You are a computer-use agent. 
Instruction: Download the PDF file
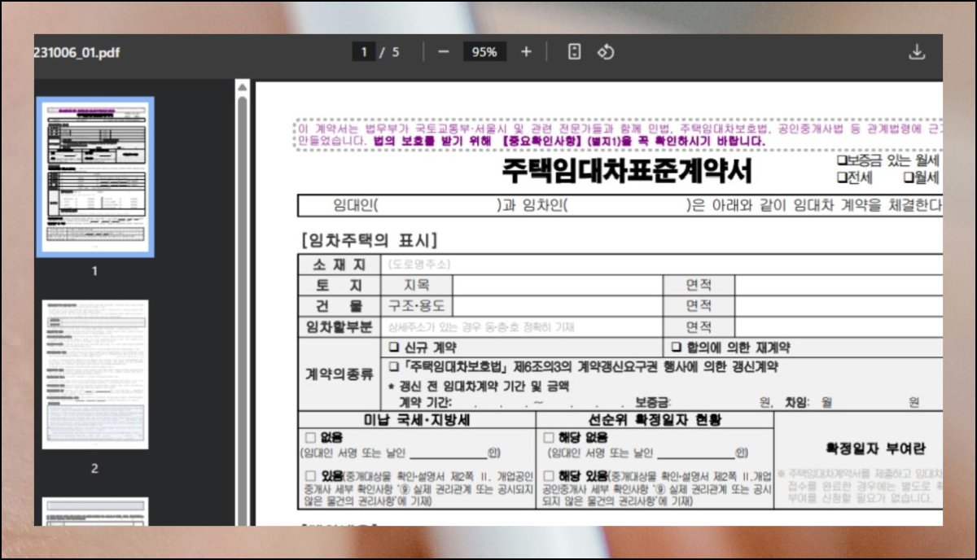point(917,52)
